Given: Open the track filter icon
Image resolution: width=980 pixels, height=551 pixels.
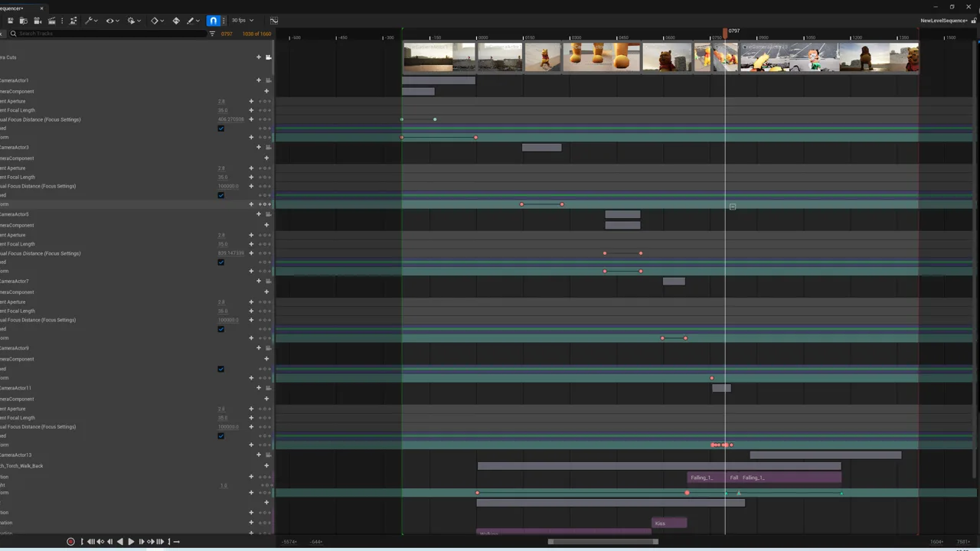Looking at the screenshot, I should [x=212, y=34].
